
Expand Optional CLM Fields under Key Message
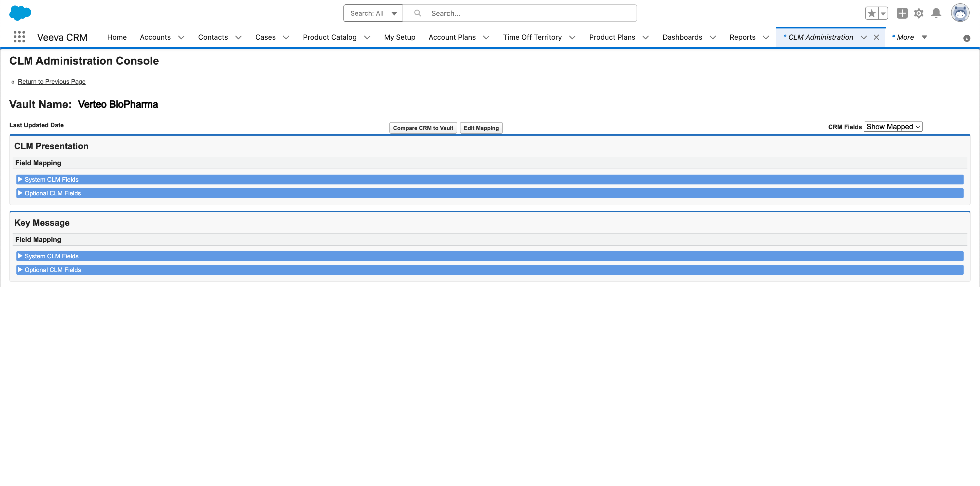click(x=52, y=270)
